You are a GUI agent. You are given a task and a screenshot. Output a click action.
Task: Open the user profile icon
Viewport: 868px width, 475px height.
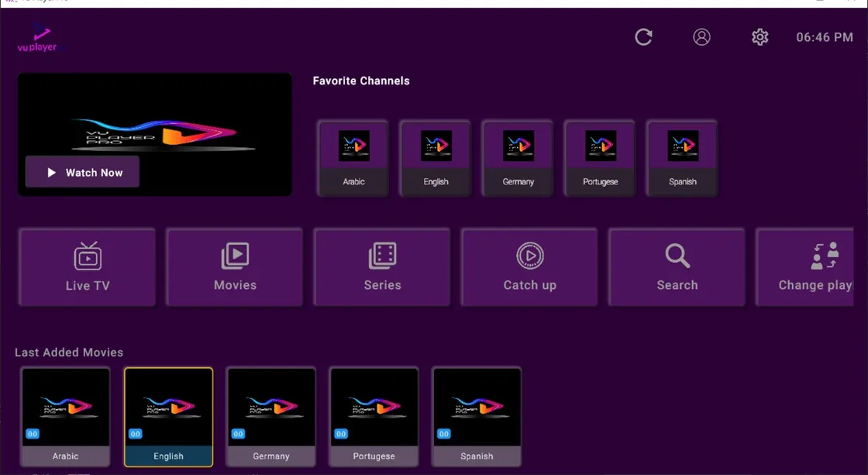(x=701, y=37)
